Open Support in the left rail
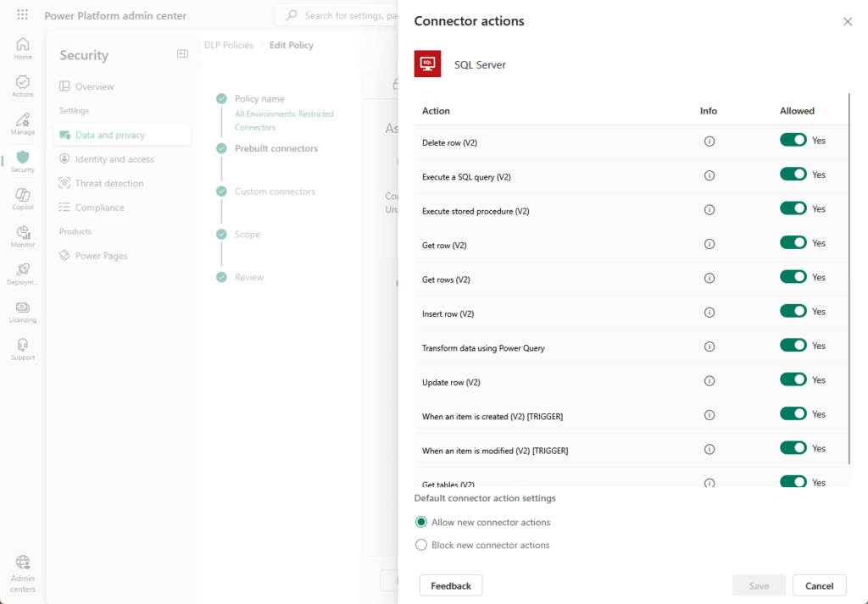The height and width of the screenshot is (604, 868). click(x=23, y=350)
